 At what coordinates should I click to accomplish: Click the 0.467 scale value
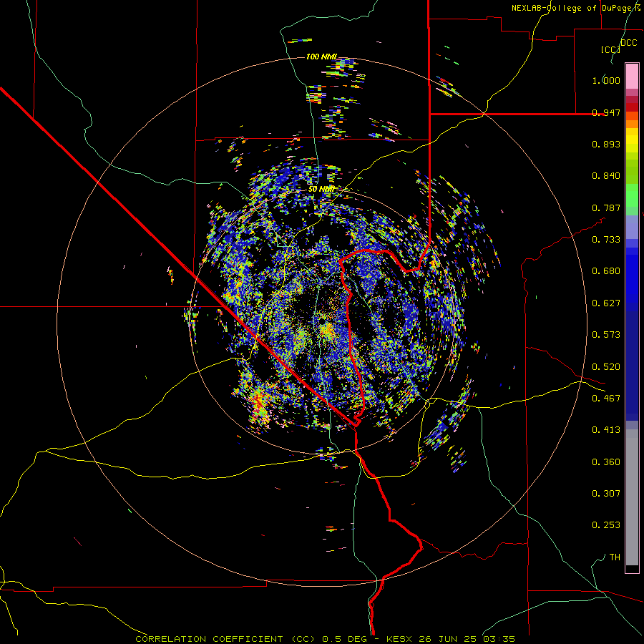coord(606,399)
